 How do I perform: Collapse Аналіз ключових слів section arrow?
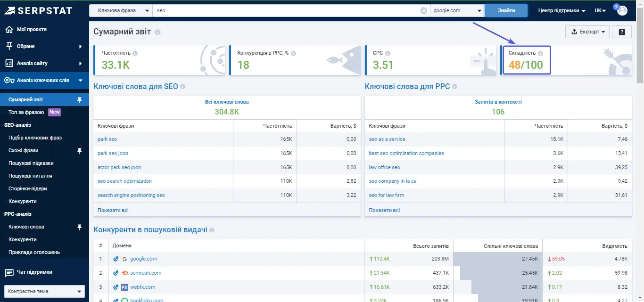(x=81, y=80)
